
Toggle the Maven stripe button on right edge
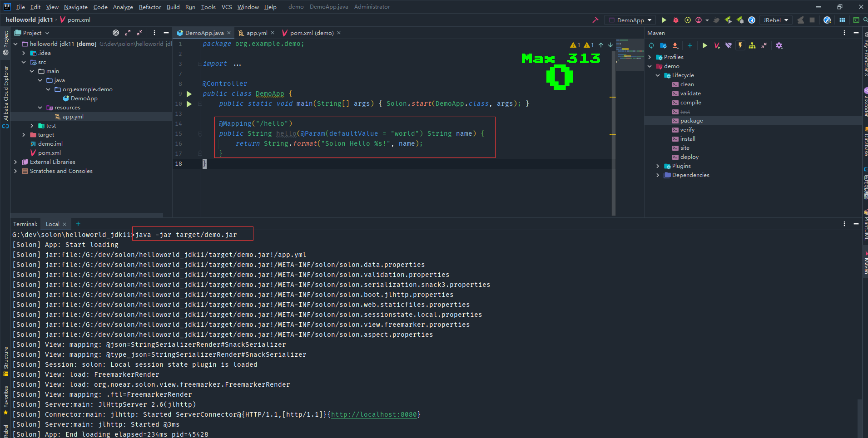866,262
